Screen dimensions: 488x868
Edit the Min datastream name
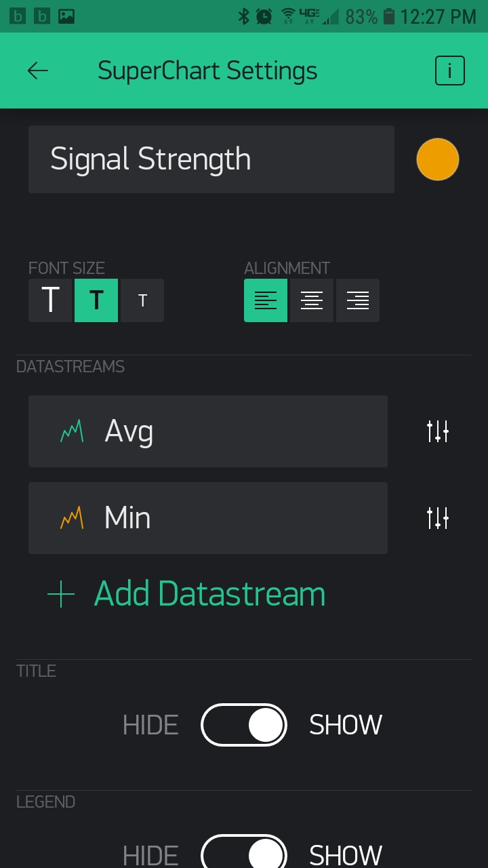coord(208,518)
